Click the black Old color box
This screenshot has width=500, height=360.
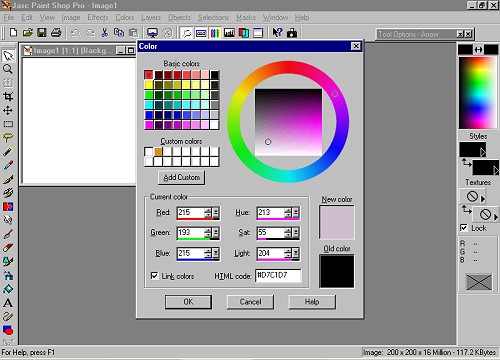tap(337, 271)
